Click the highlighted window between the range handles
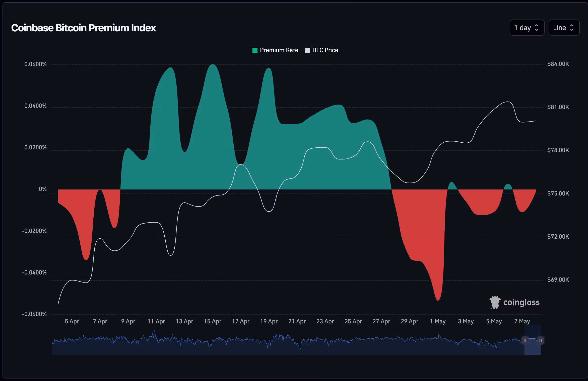 click(x=533, y=340)
